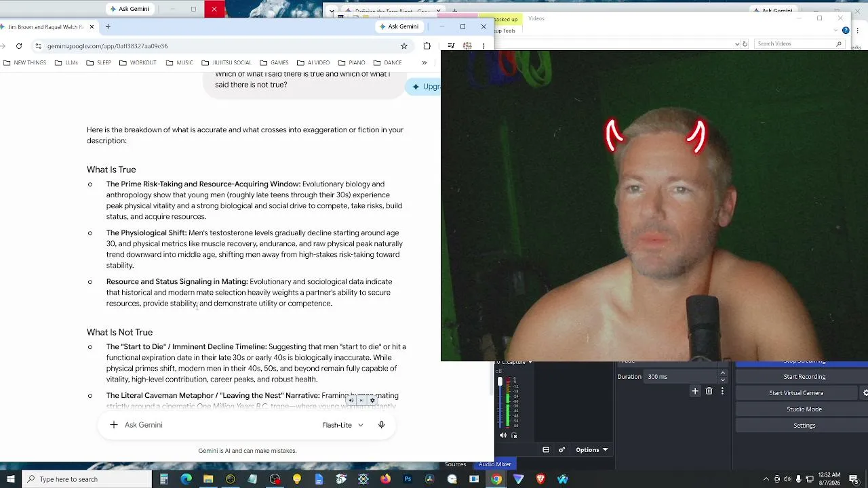The height and width of the screenshot is (488, 868).
Task: Increase the transition Duration value
Action: coord(722,373)
